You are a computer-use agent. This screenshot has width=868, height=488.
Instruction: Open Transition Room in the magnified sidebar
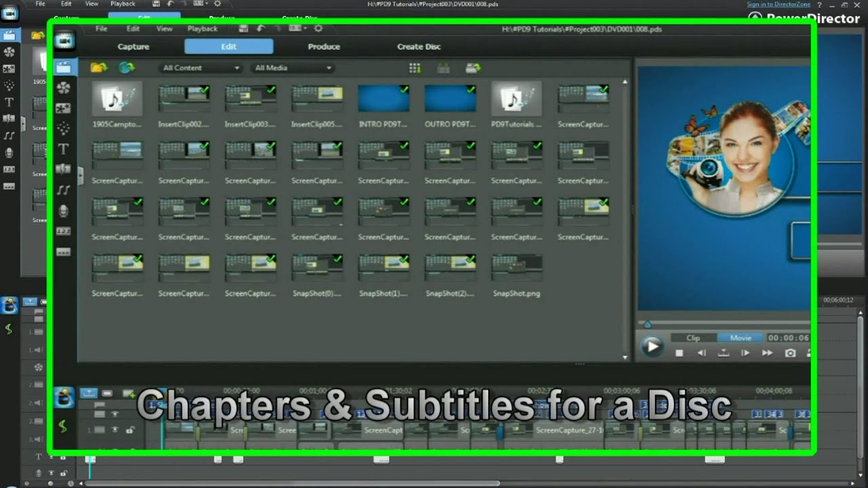(x=63, y=169)
